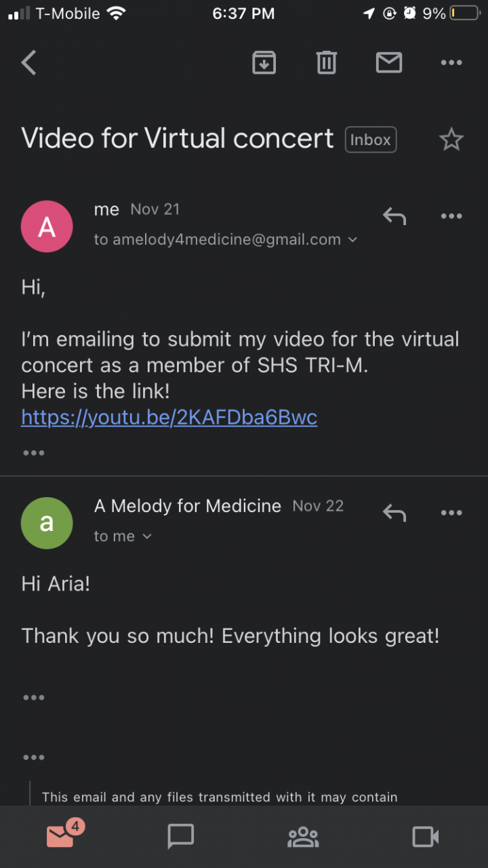Reply to A Melody for Medicine message

pyautogui.click(x=394, y=513)
